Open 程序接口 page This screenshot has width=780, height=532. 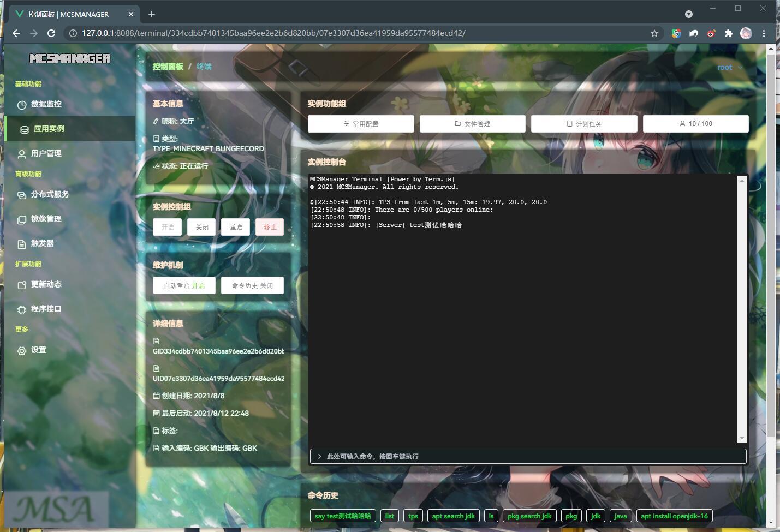tap(70, 309)
